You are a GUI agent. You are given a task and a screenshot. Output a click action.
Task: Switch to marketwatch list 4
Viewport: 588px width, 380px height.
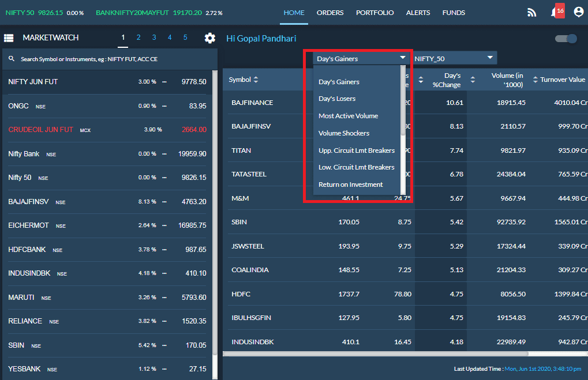click(x=170, y=37)
